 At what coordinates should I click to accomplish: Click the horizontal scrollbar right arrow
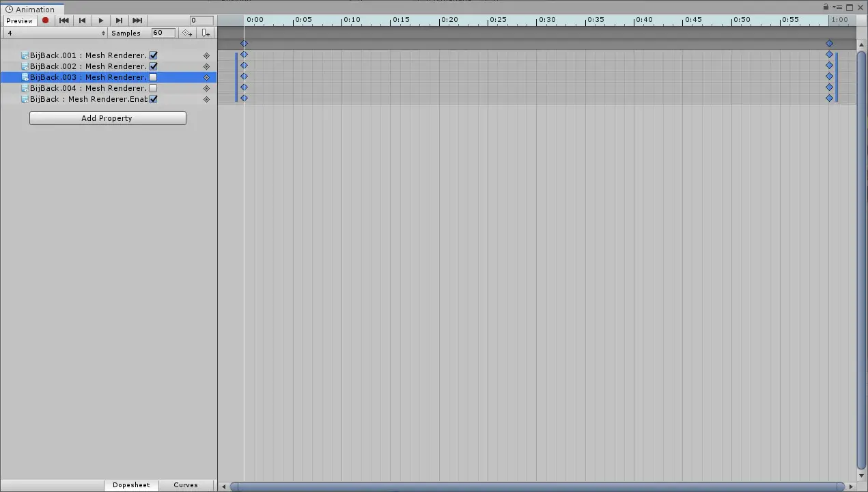[851, 487]
